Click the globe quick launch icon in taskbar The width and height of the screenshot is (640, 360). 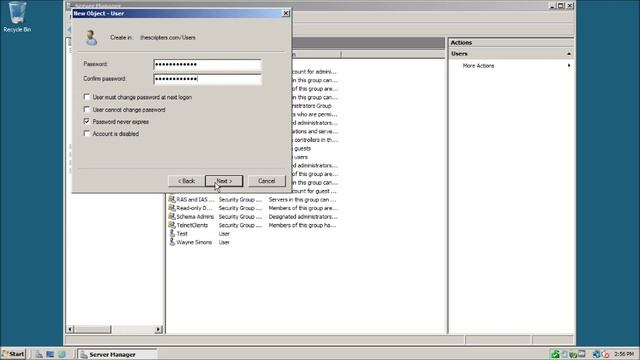[62, 354]
